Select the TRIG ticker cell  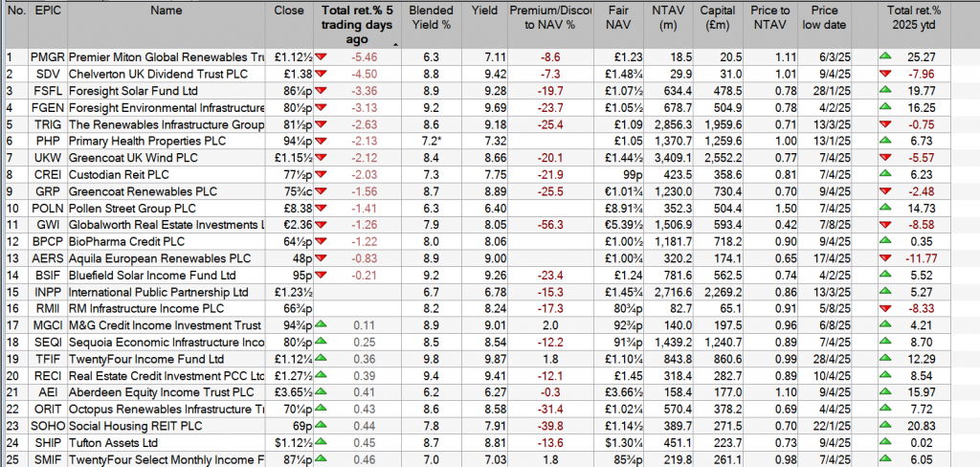click(x=48, y=124)
